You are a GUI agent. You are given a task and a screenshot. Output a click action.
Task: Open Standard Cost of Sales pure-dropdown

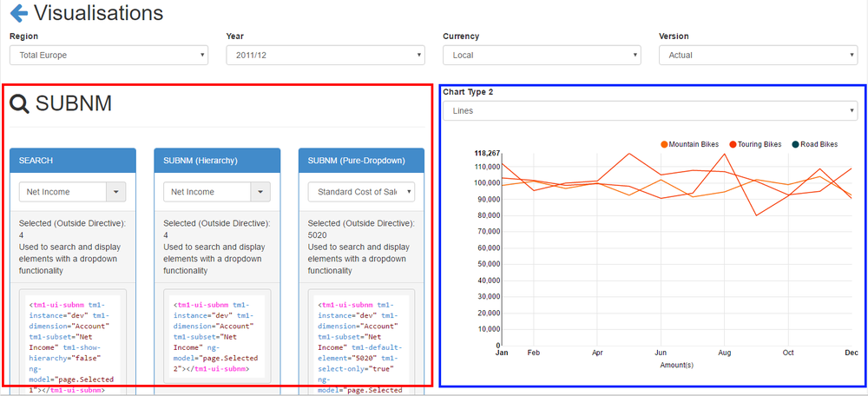point(361,192)
